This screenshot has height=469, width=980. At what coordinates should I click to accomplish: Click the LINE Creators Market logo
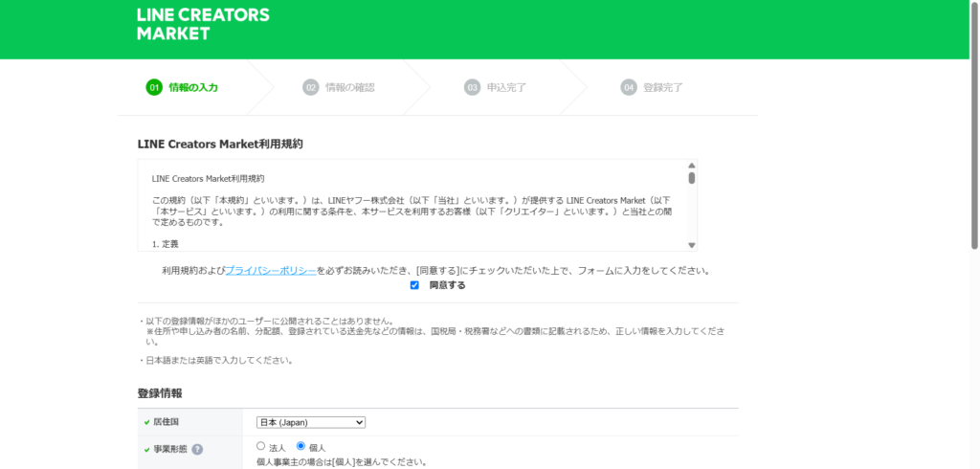203,24
